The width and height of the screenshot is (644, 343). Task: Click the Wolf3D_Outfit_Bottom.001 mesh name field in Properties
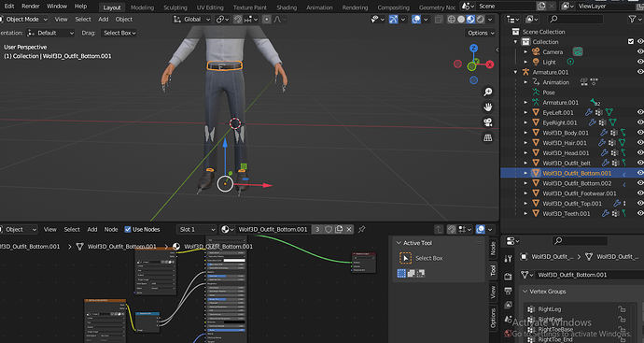589,275
